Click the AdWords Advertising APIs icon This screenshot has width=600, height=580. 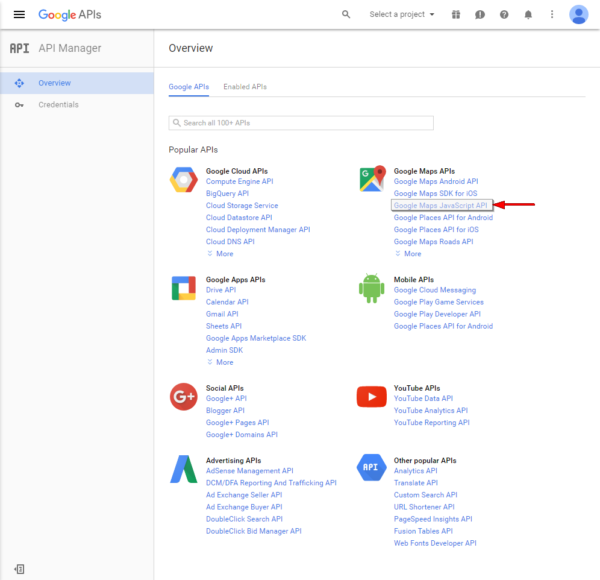click(184, 469)
